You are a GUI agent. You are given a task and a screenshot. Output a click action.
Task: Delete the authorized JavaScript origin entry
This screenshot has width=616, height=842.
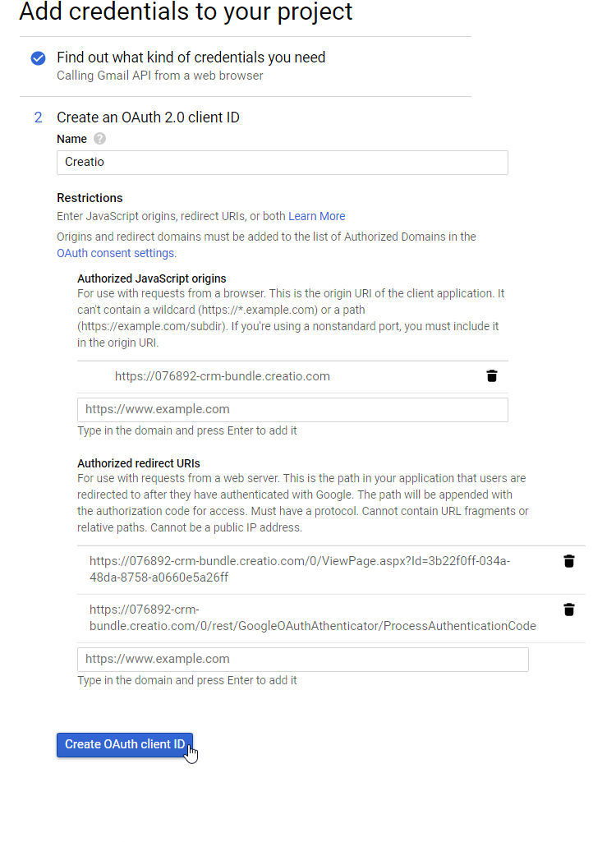coord(491,375)
